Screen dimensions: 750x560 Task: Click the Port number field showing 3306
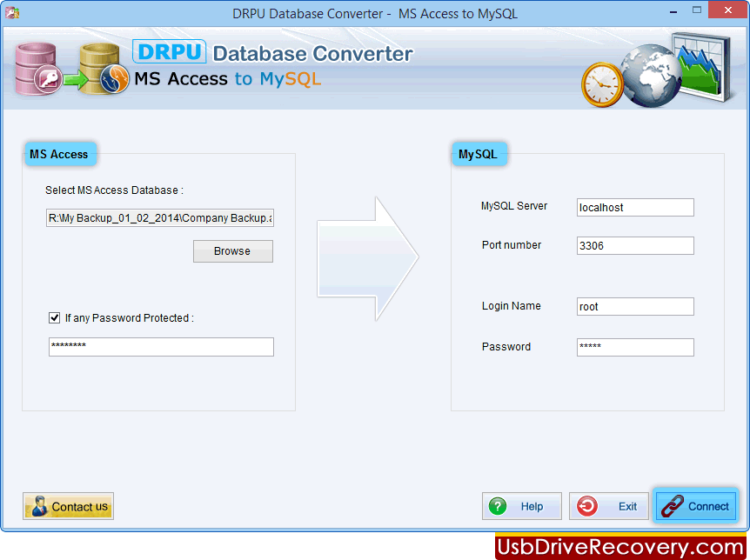(x=635, y=246)
